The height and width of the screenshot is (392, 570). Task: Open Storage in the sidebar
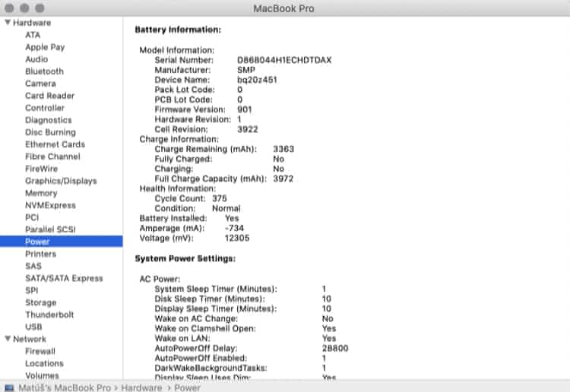pyautogui.click(x=41, y=302)
